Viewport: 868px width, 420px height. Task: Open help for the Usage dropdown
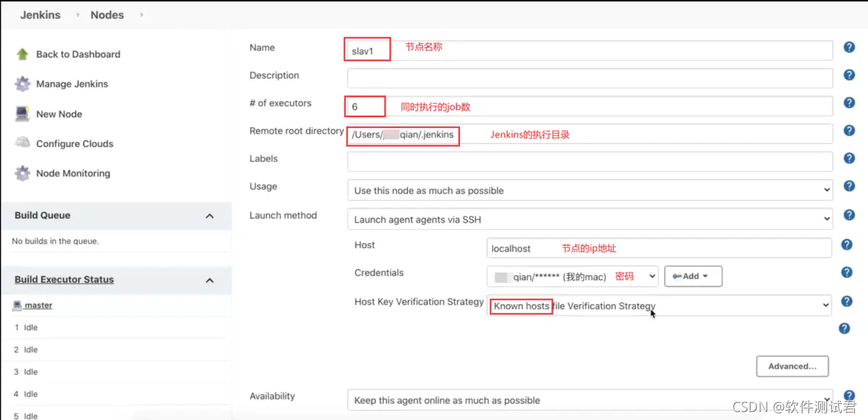click(849, 187)
